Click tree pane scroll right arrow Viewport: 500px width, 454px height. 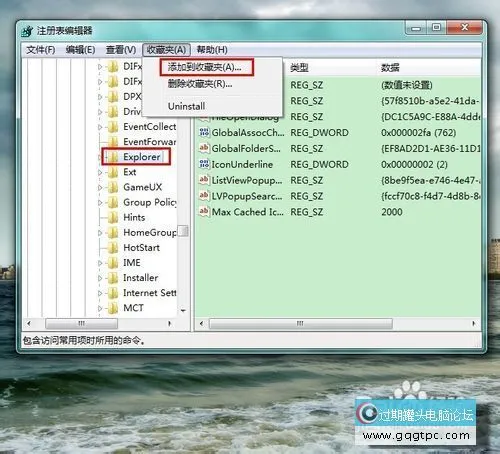pyautogui.click(x=169, y=323)
